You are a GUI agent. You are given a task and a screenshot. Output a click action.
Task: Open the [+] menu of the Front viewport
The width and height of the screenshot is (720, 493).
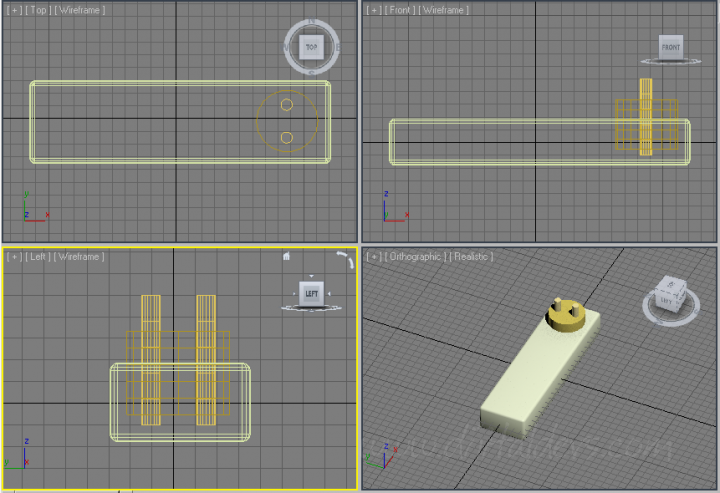pos(374,10)
